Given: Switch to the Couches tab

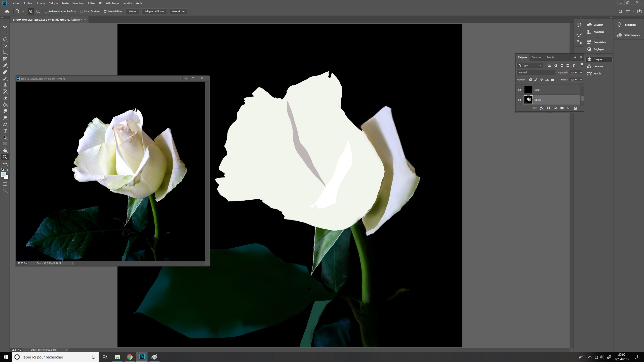Looking at the screenshot, I should coord(536,57).
